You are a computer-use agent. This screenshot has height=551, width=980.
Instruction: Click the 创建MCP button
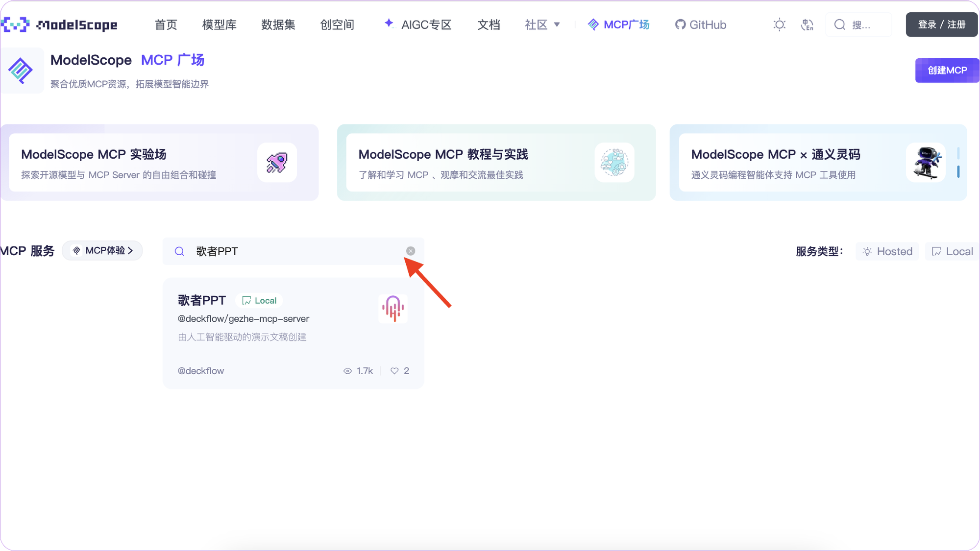(947, 71)
